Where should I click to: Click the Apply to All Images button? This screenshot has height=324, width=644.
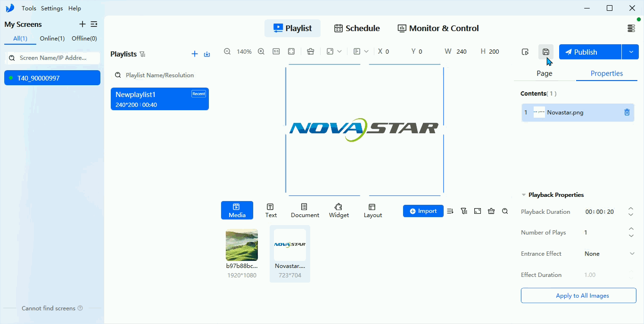(x=578, y=296)
